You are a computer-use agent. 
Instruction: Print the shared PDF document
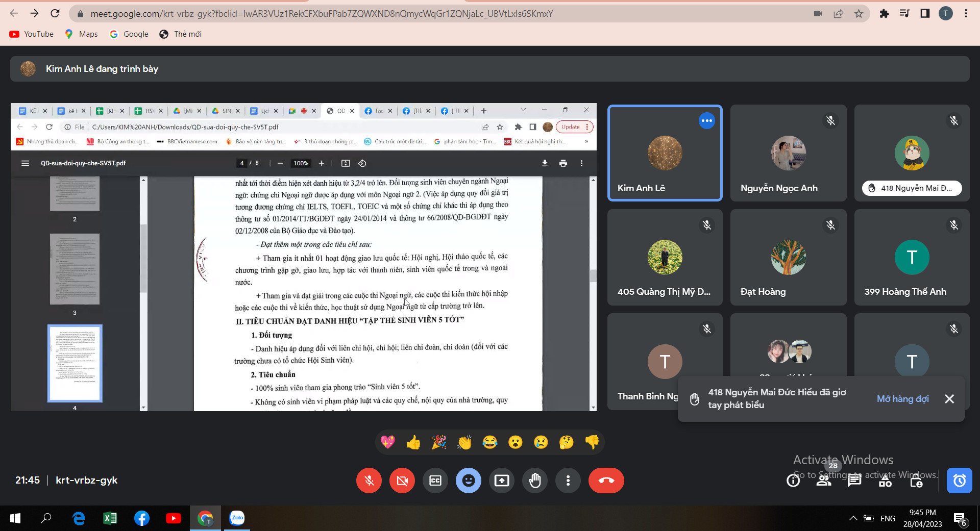(x=563, y=163)
